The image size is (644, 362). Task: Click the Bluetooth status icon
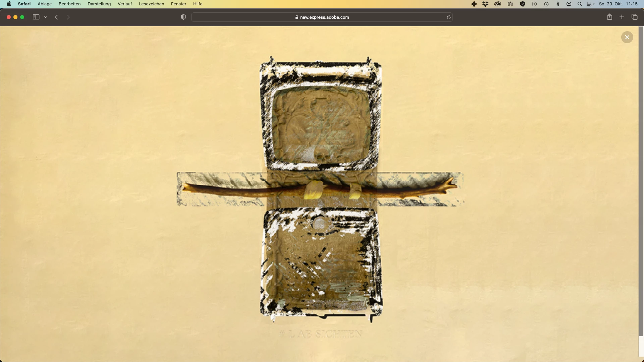point(558,4)
